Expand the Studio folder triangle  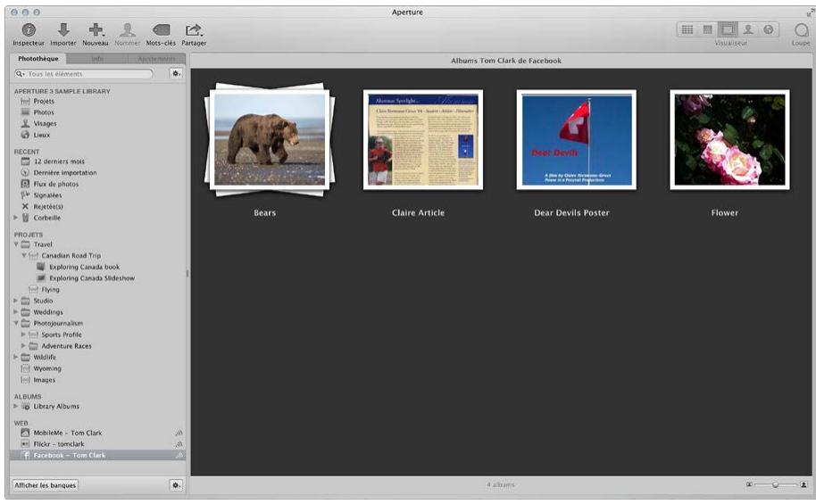[x=15, y=301]
